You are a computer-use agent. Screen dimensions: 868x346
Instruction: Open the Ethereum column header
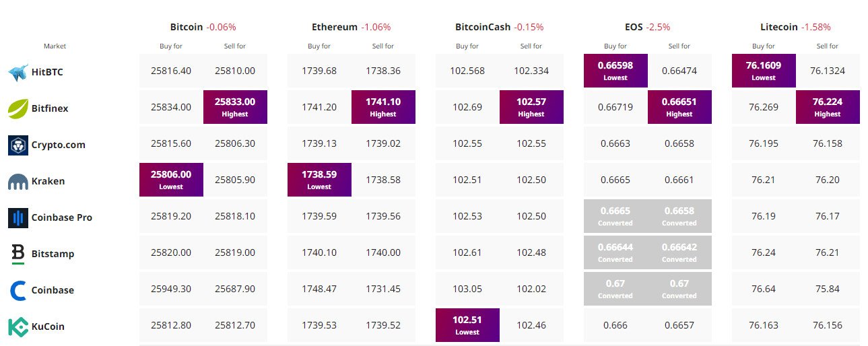334,28
